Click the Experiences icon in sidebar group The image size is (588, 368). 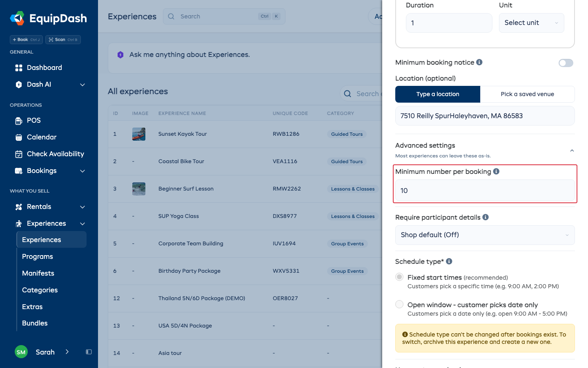pyautogui.click(x=19, y=224)
